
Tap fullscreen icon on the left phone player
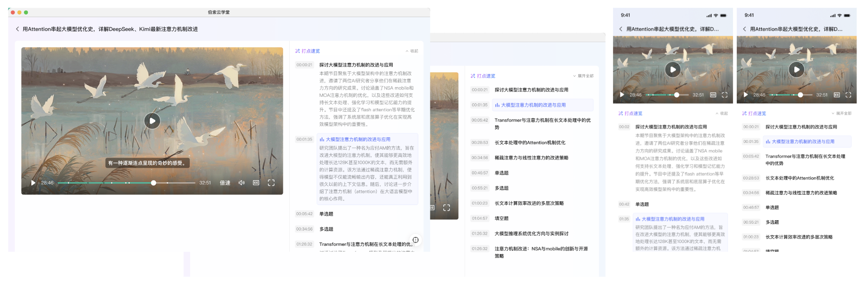click(x=725, y=95)
